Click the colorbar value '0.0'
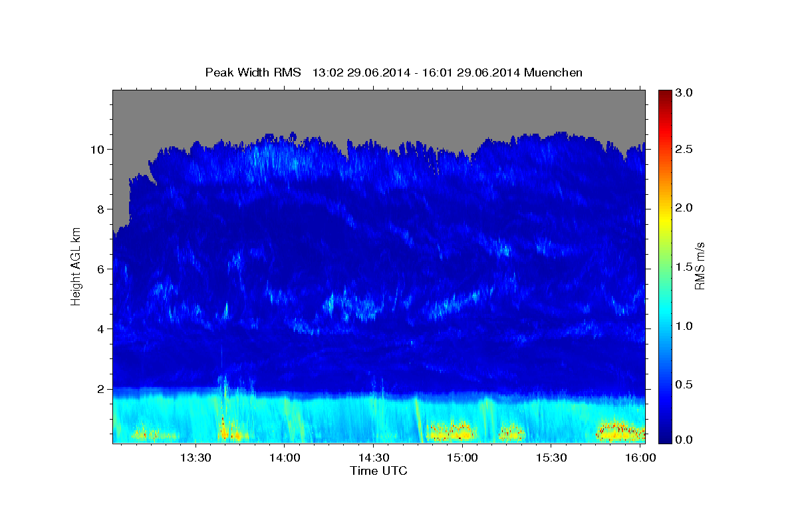 coord(684,440)
